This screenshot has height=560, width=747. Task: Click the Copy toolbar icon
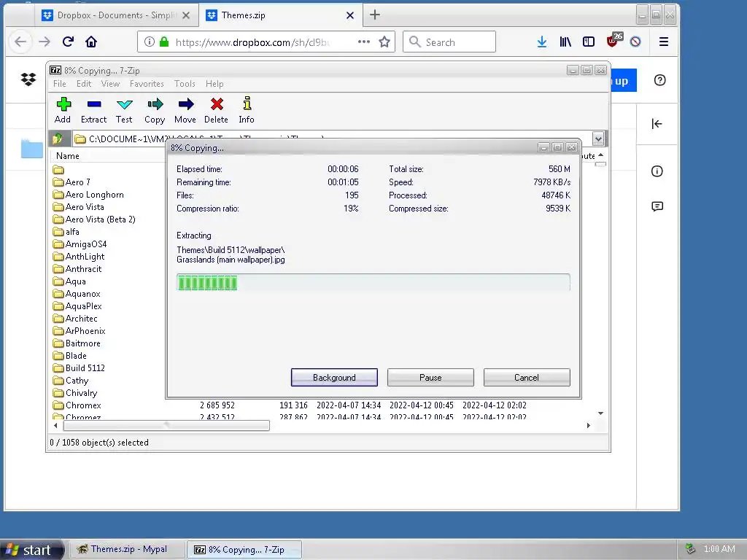[155, 110]
